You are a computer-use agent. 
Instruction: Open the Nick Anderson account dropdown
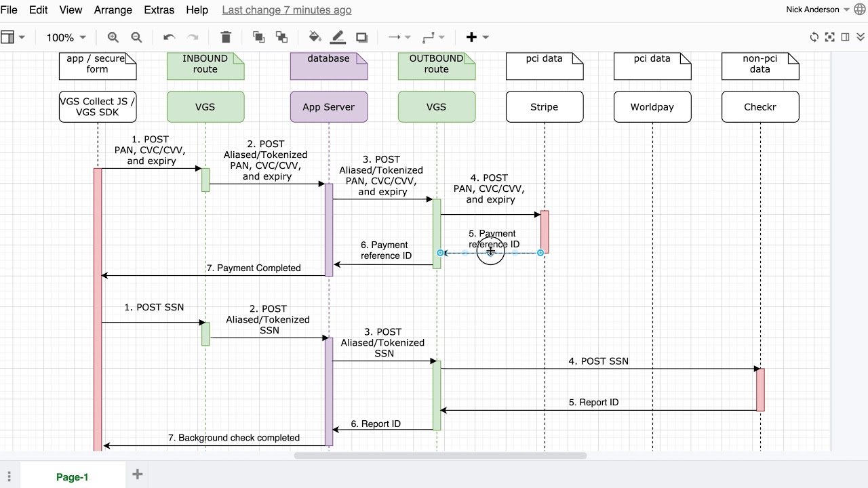click(818, 10)
